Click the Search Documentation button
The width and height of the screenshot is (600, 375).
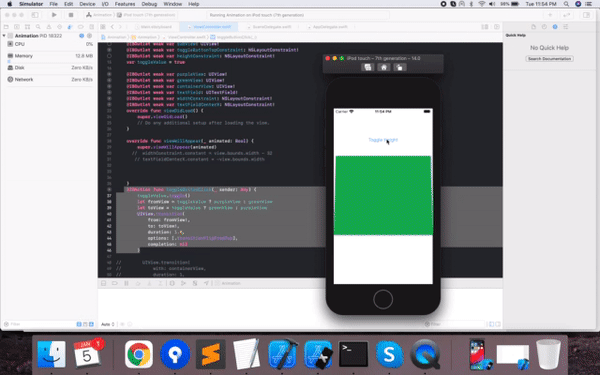(x=549, y=59)
